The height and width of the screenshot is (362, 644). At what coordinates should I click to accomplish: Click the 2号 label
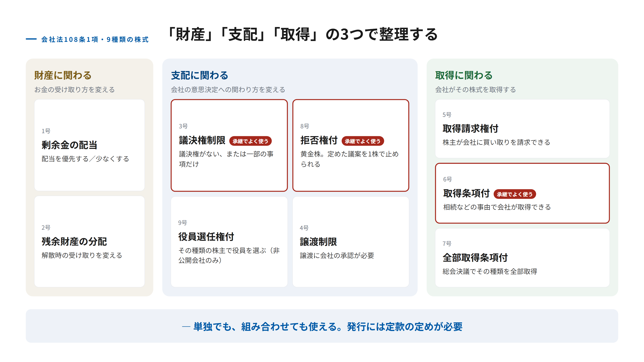click(x=46, y=227)
